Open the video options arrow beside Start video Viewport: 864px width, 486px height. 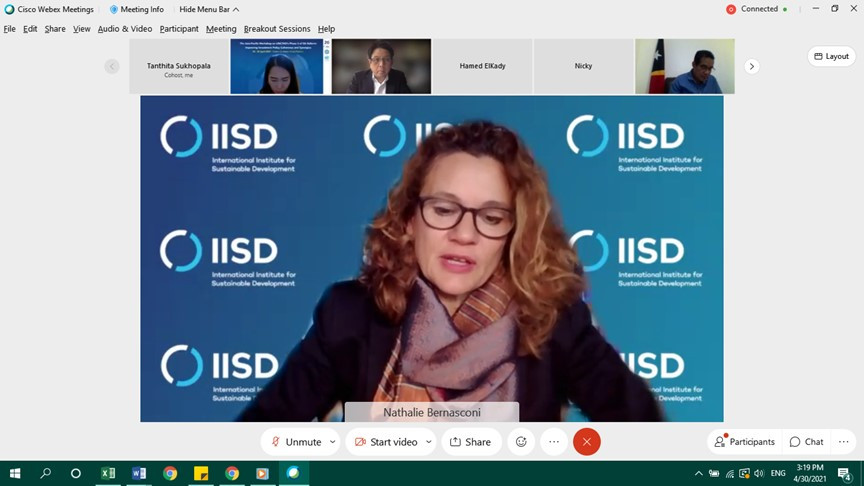pyautogui.click(x=429, y=442)
